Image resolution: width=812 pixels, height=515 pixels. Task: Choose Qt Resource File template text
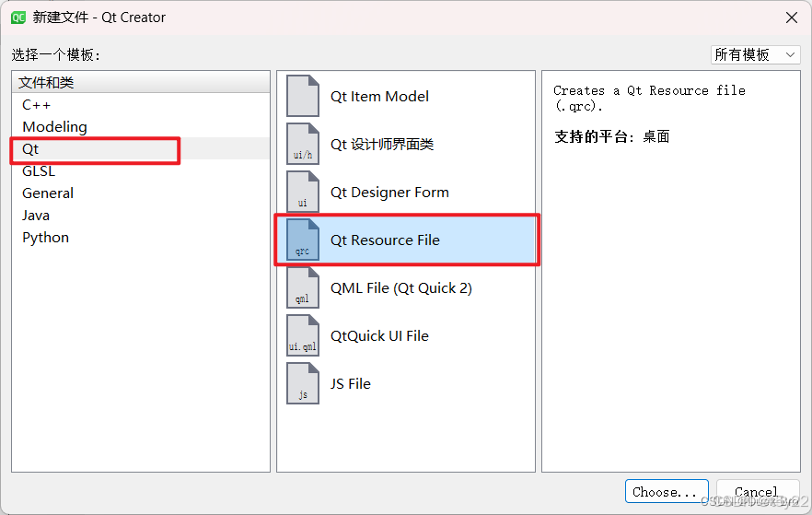[385, 240]
